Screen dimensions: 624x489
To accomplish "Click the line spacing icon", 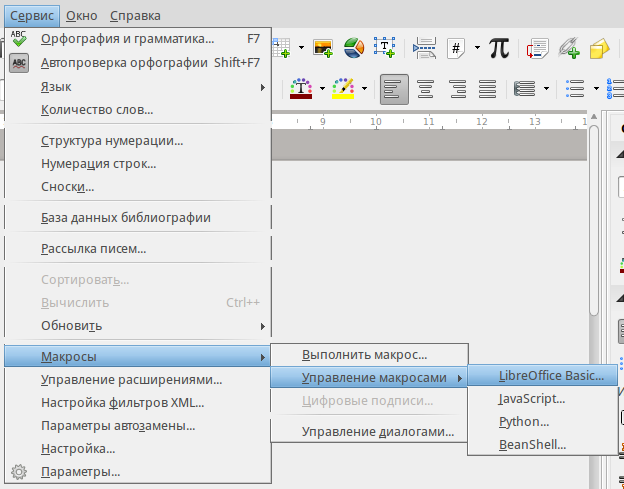I will [x=524, y=89].
